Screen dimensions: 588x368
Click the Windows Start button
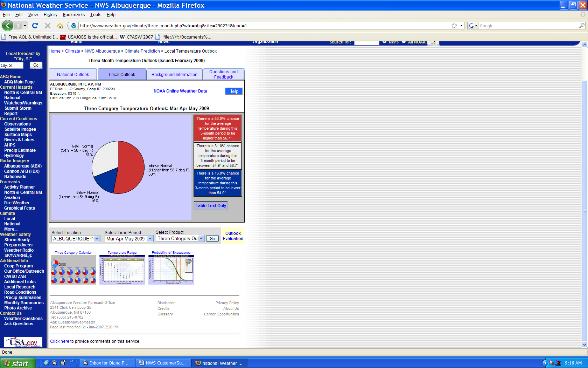pos(18,363)
